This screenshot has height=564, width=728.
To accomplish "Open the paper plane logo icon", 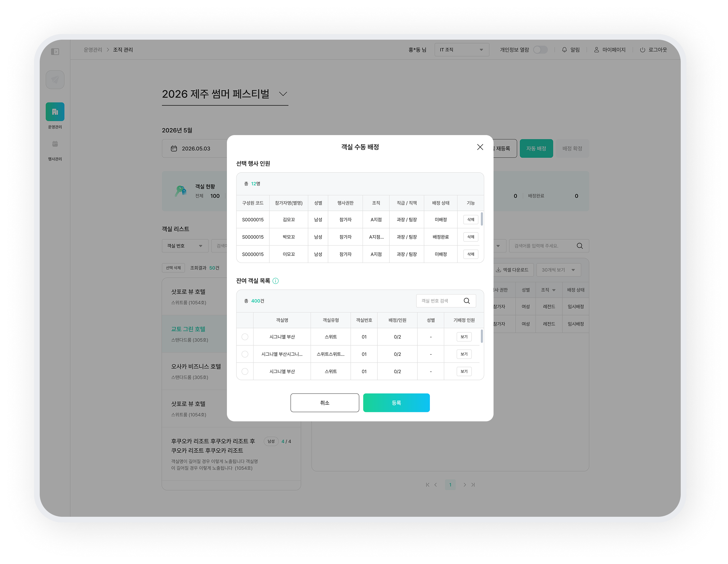I will 55,80.
